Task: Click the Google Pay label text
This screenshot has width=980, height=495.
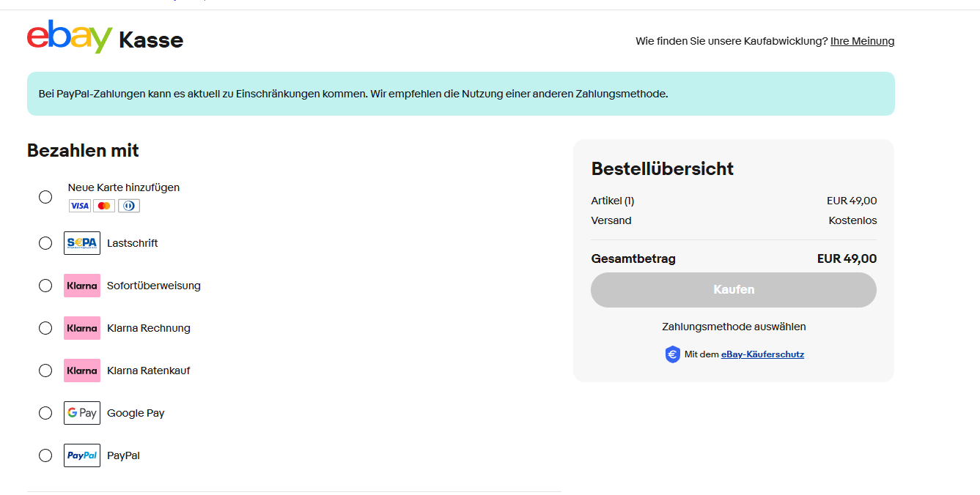Action: pyautogui.click(x=136, y=413)
